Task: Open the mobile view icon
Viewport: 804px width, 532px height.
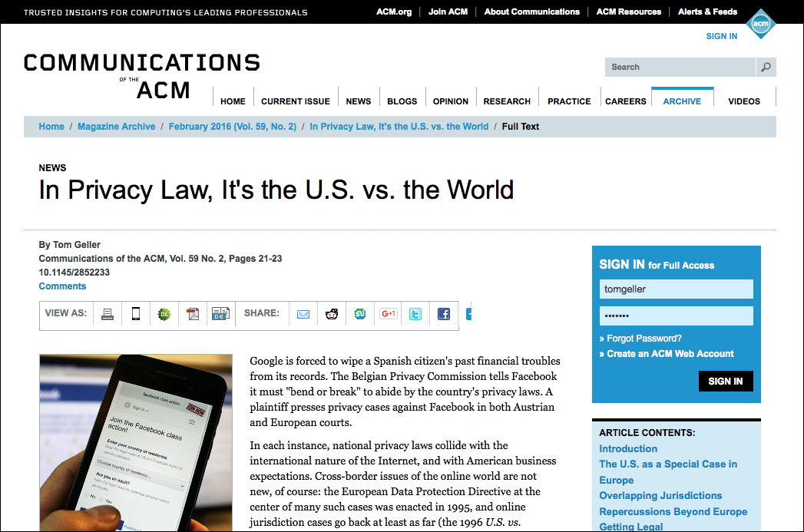Action: tap(136, 314)
